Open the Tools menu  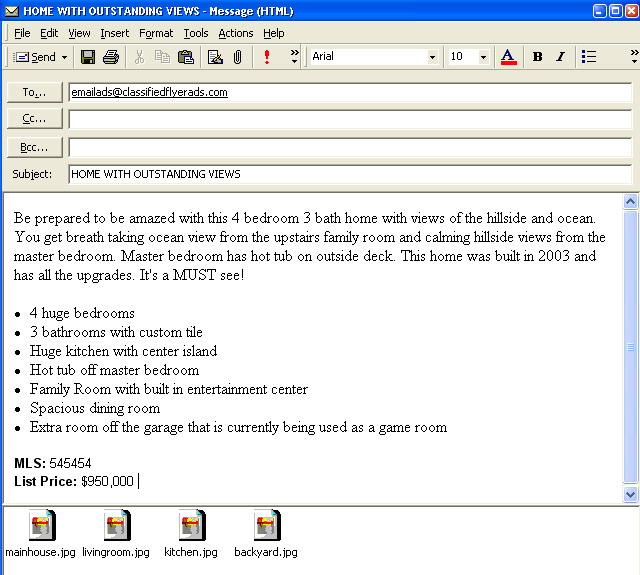click(x=196, y=33)
